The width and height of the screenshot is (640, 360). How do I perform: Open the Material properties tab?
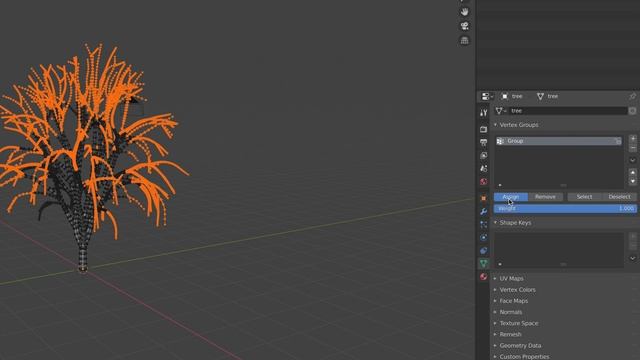[483, 277]
